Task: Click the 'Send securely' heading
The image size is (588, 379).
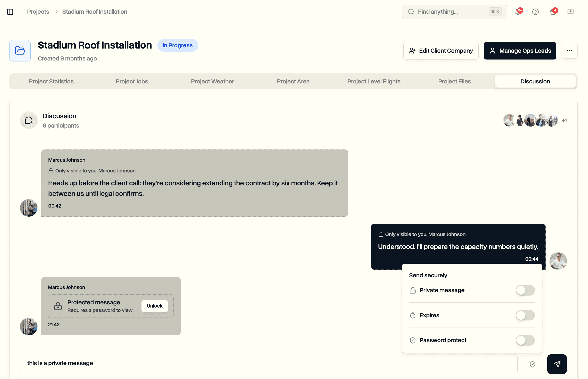Action: pos(428,275)
